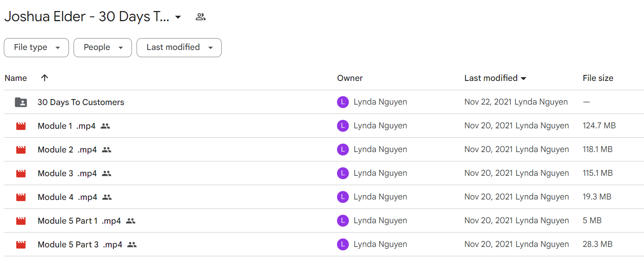Click owner avatar in Module 2 row

tap(343, 150)
